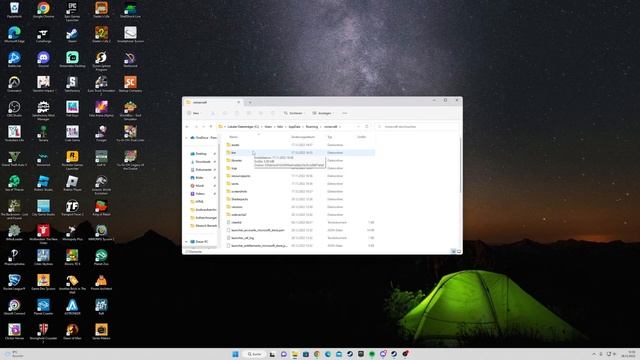Select the .minecraft Explorer tab
The width and height of the screenshot is (640, 360).
coord(212,102)
